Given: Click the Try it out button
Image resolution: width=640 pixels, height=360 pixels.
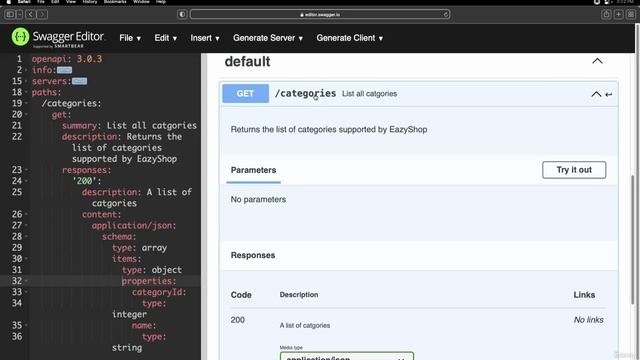Looking at the screenshot, I should point(574,170).
